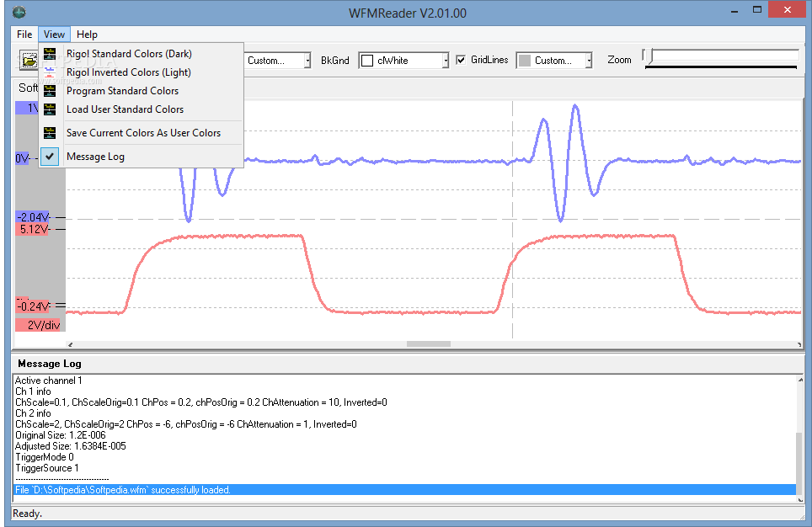Click the Save Current Colors icon
The image size is (812, 527).
50,133
